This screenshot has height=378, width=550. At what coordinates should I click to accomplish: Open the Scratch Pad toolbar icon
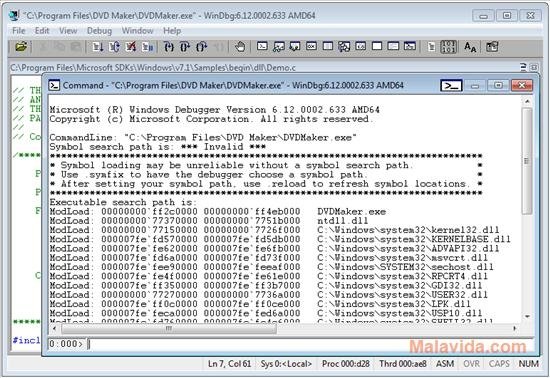pyautogui.click(x=377, y=46)
